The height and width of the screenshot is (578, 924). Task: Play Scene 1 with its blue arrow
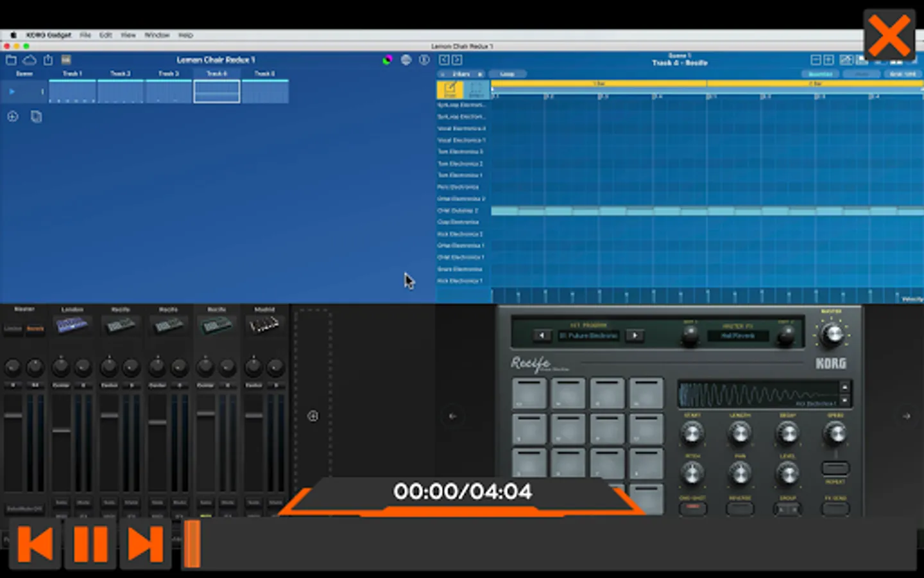click(12, 92)
